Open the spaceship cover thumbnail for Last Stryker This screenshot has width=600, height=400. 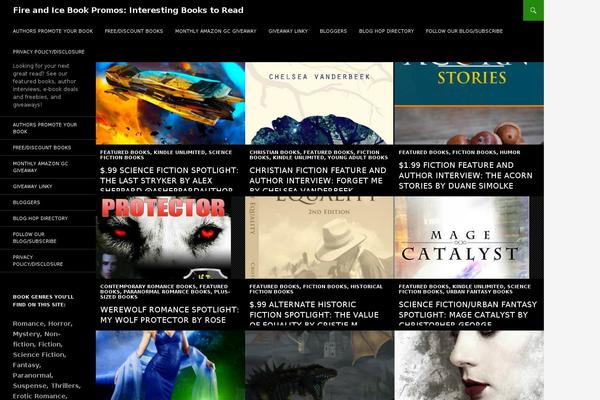tap(170, 103)
